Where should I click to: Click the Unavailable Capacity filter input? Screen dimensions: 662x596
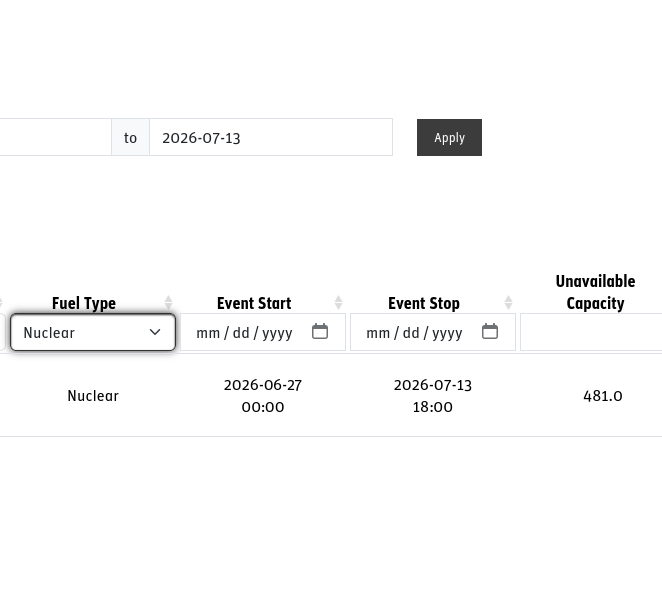(591, 332)
